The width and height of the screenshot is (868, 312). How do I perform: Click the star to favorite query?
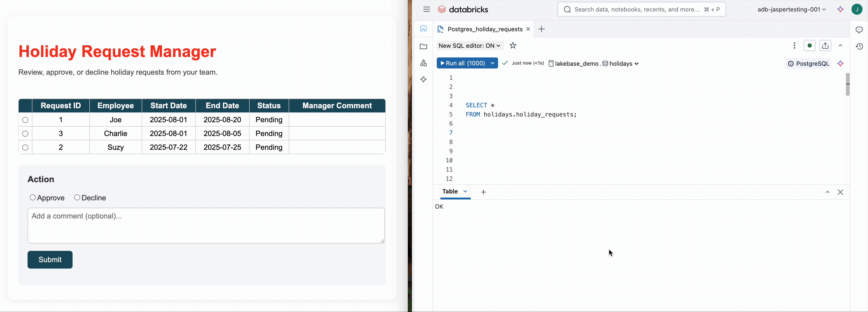coord(513,45)
